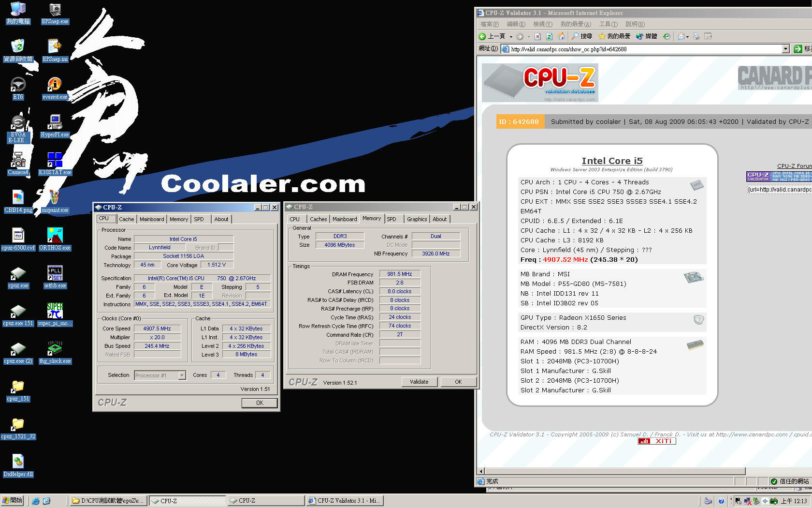Open the Start button on taskbar

[13, 501]
